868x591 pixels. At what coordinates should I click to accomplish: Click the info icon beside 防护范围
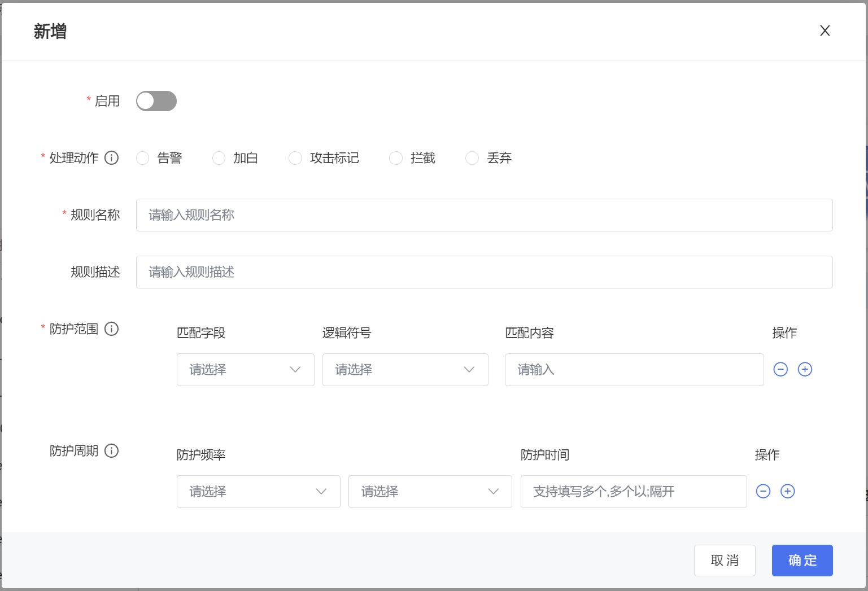pyautogui.click(x=112, y=329)
